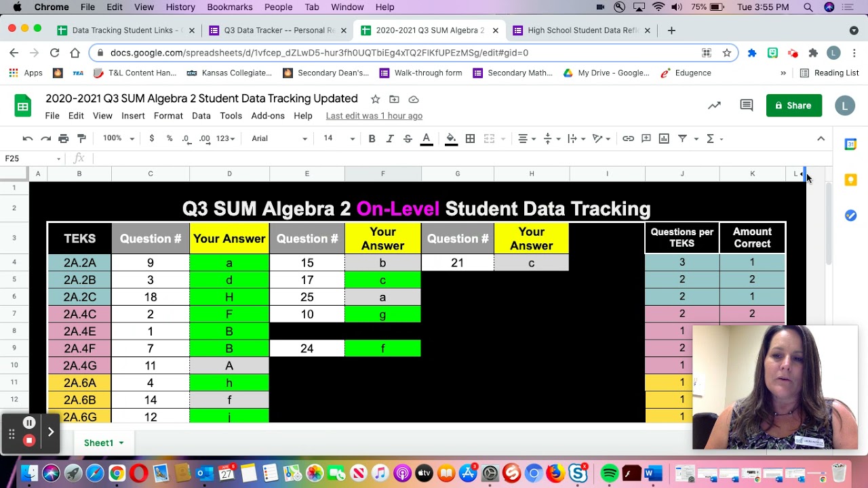
Task: Open the File menu in Sheets
Action: click(52, 116)
